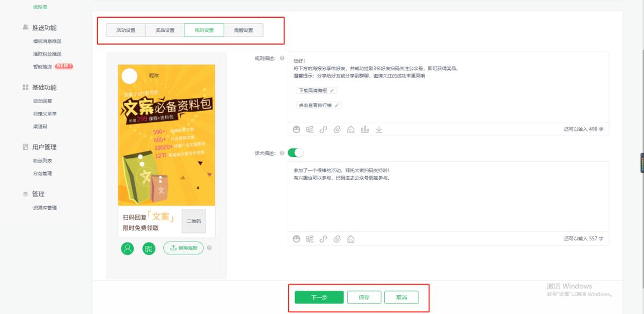644x314 pixels.
Task: Click the 替换海报 button
Action: (x=183, y=249)
